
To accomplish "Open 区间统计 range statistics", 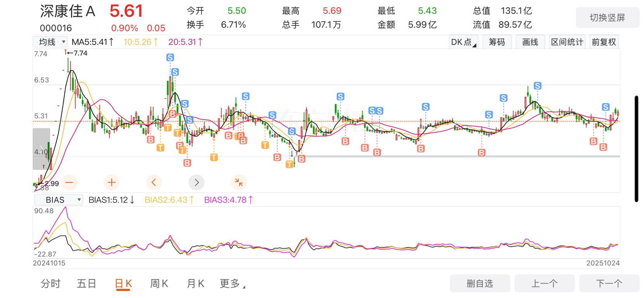I will [567, 42].
